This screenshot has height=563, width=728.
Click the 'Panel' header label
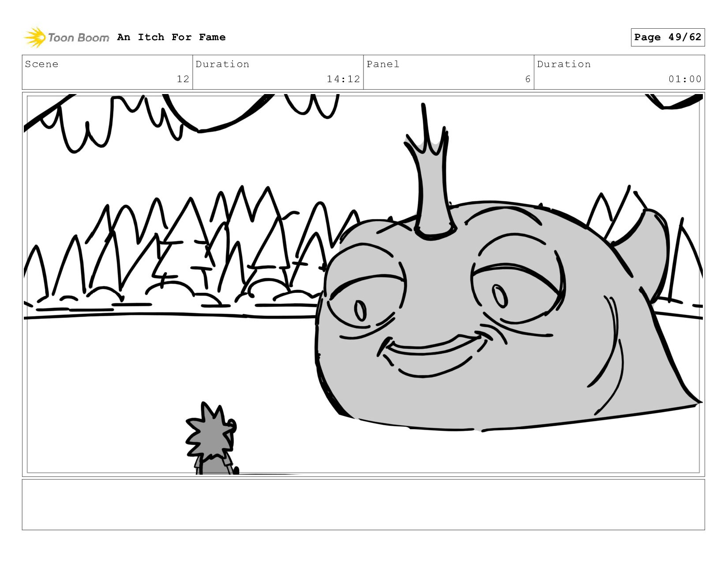point(383,64)
